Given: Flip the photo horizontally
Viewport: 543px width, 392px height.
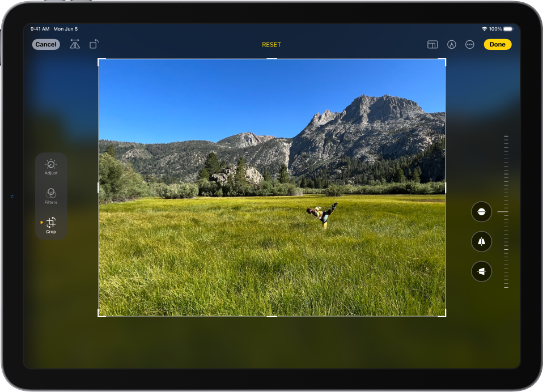Looking at the screenshot, I should click(x=75, y=44).
